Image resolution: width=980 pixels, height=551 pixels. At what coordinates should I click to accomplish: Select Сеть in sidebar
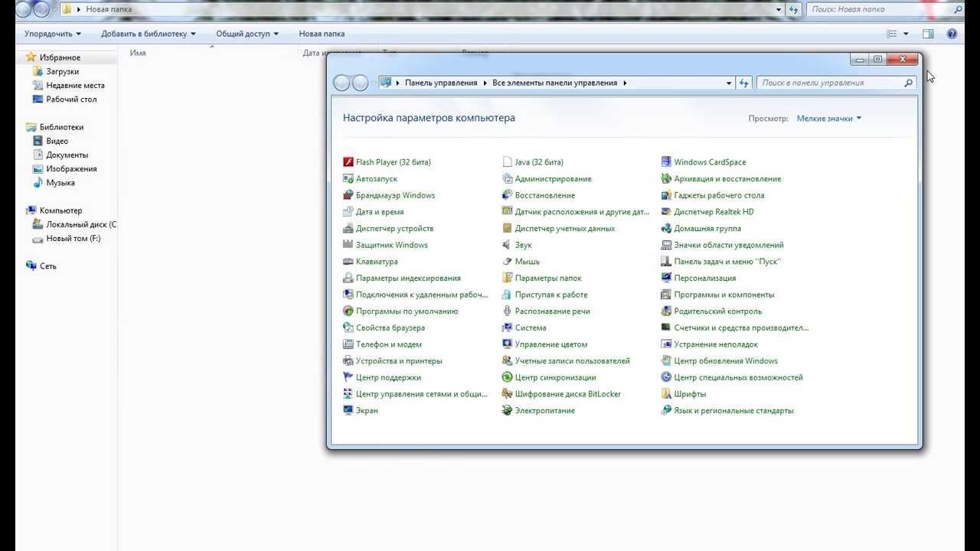click(47, 266)
